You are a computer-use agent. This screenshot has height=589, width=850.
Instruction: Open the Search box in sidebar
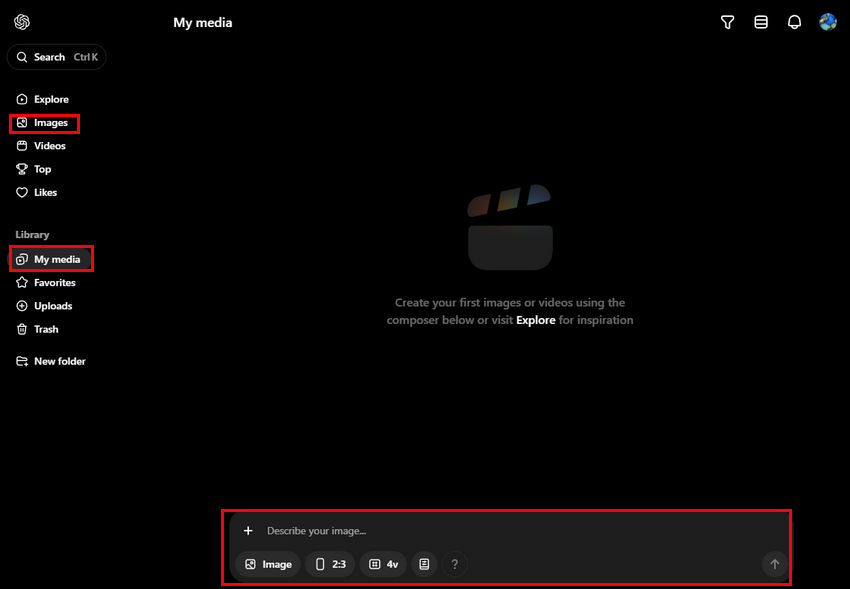click(56, 57)
